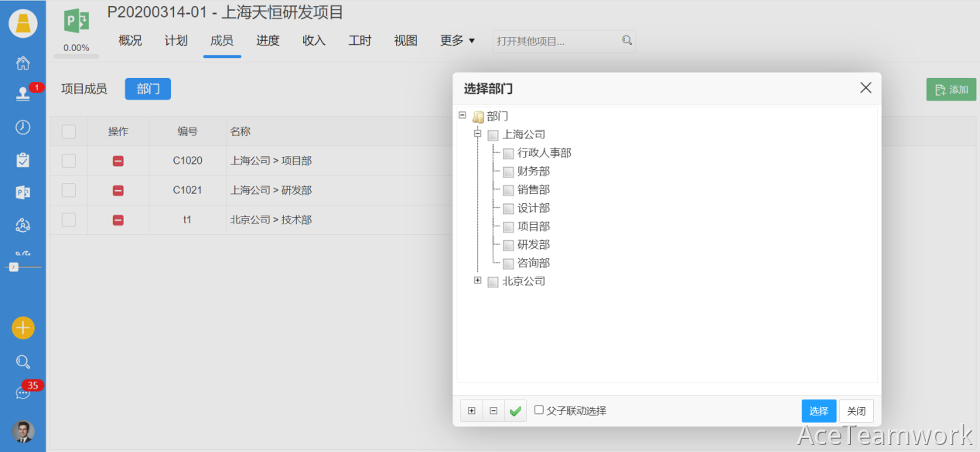This screenshot has width=980, height=452.
Task: Switch to the 进度 tab
Action: (268, 41)
